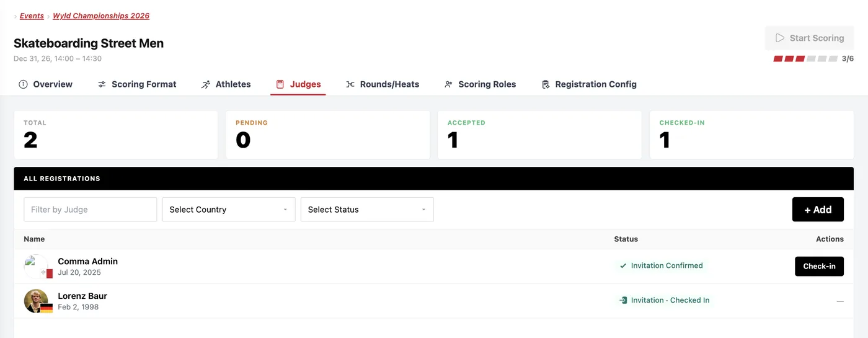Click the checked-in door icon for Lorenz Baur

pyautogui.click(x=623, y=300)
